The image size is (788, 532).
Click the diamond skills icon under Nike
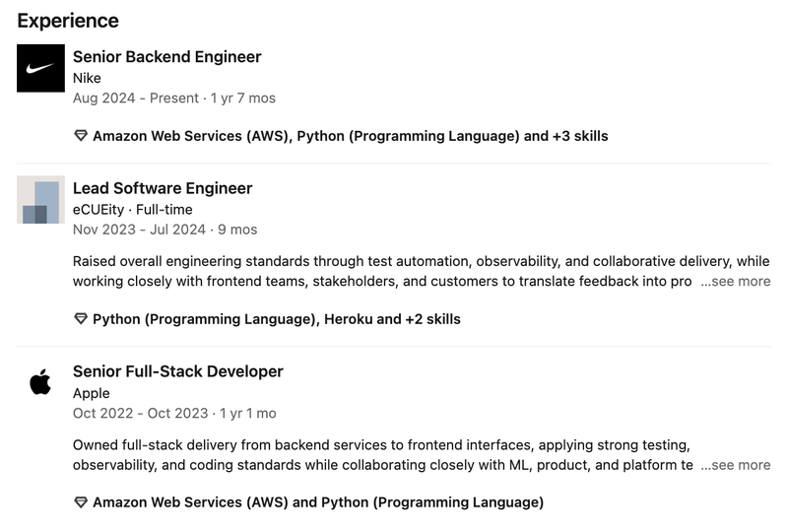(81, 136)
